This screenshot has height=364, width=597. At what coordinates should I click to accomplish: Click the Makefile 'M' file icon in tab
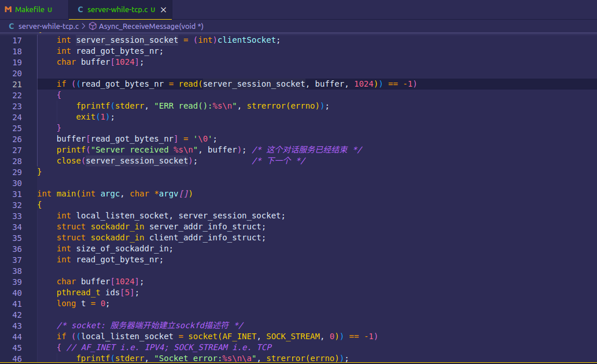point(8,10)
